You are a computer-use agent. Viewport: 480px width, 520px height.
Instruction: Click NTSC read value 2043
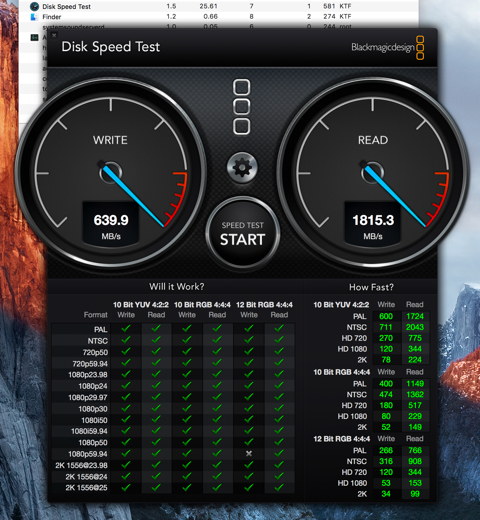point(415,327)
